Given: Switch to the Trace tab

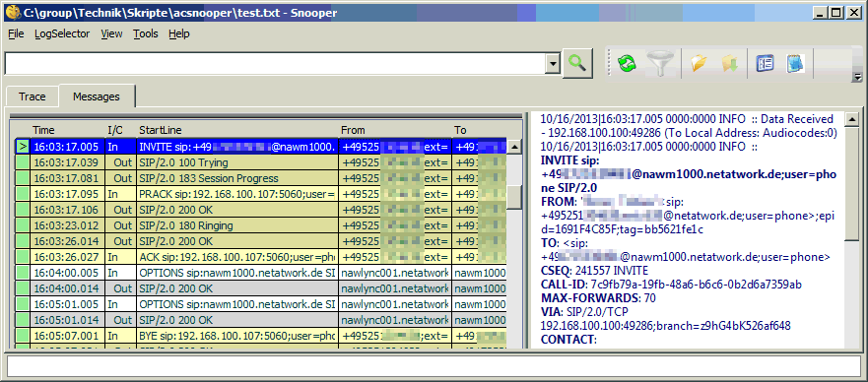Looking at the screenshot, I should point(33,96).
